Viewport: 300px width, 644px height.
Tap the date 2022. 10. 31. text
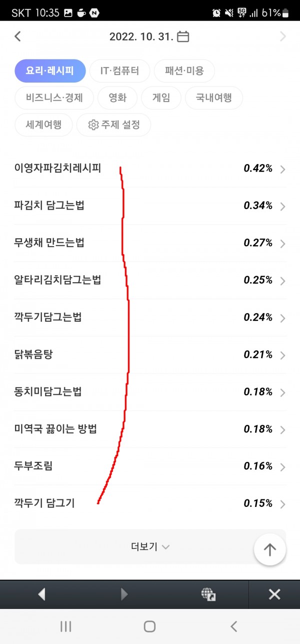click(x=141, y=37)
